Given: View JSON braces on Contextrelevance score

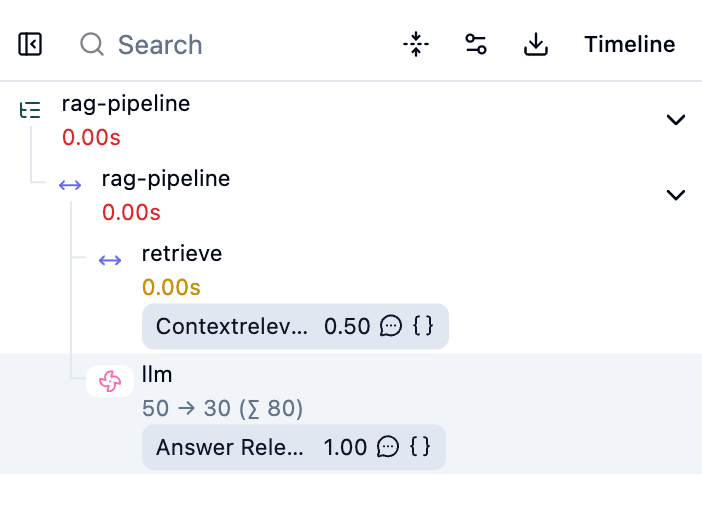Looking at the screenshot, I should click(423, 327).
